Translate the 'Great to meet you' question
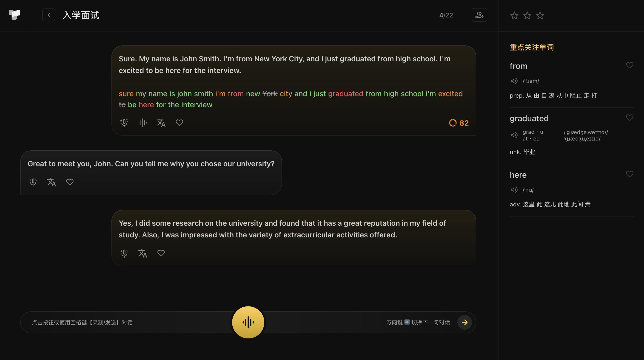644x360 pixels. pos(51,182)
